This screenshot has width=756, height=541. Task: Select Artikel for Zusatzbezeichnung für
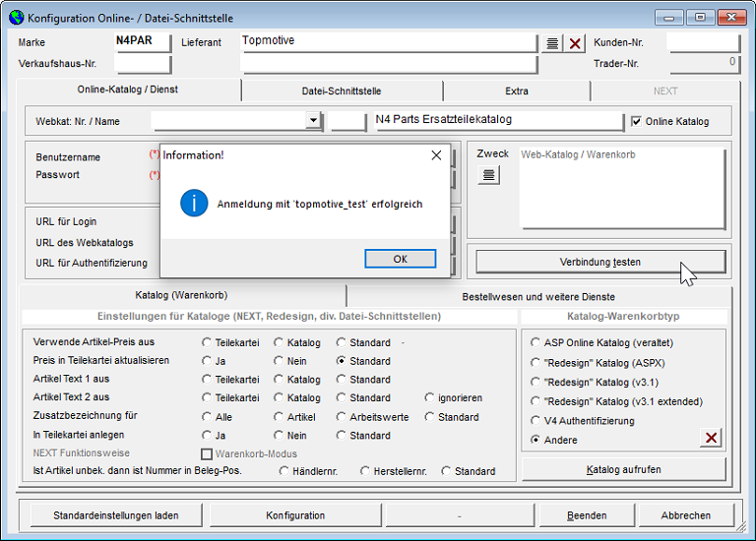pos(279,417)
